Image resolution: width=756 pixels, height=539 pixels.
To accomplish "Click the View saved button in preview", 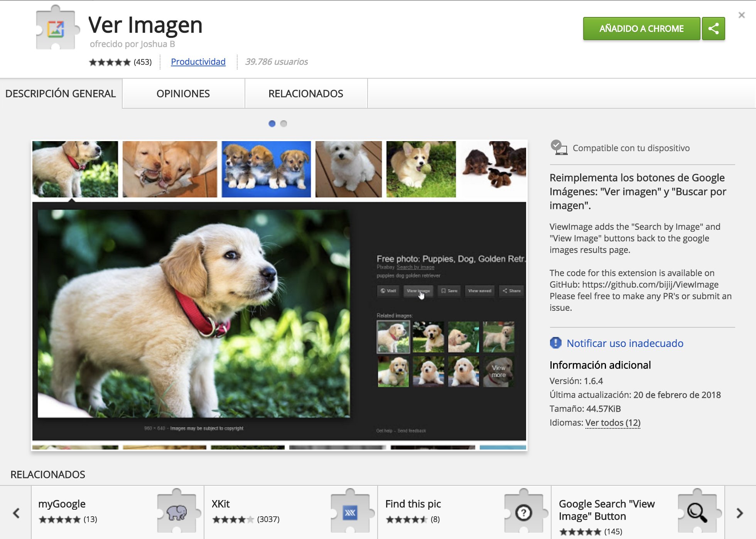I will (479, 291).
